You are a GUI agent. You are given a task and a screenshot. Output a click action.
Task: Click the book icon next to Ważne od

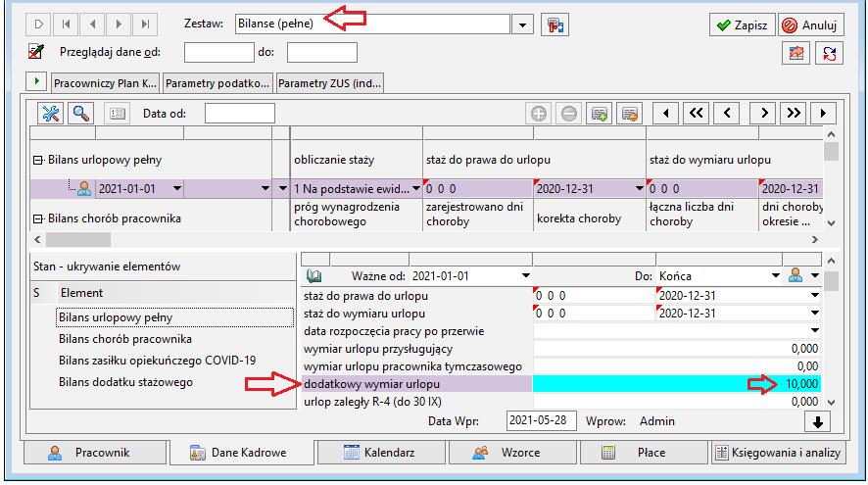coord(313,275)
